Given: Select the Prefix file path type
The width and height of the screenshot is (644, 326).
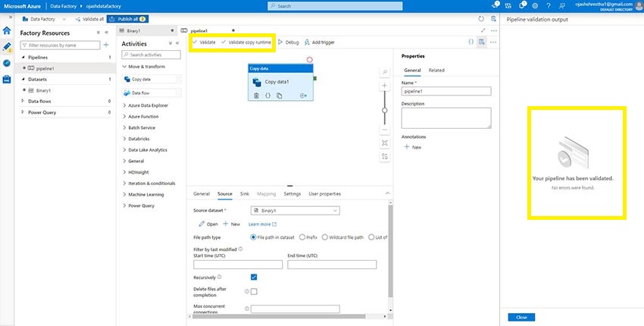Looking at the screenshot, I should 302,237.
